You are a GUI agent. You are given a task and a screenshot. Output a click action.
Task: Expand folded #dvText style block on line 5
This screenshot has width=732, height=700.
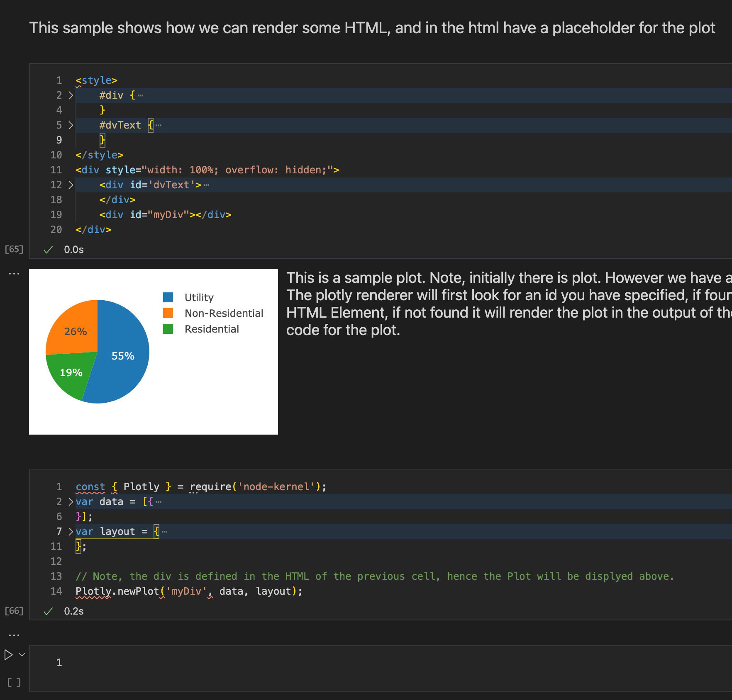coord(71,125)
